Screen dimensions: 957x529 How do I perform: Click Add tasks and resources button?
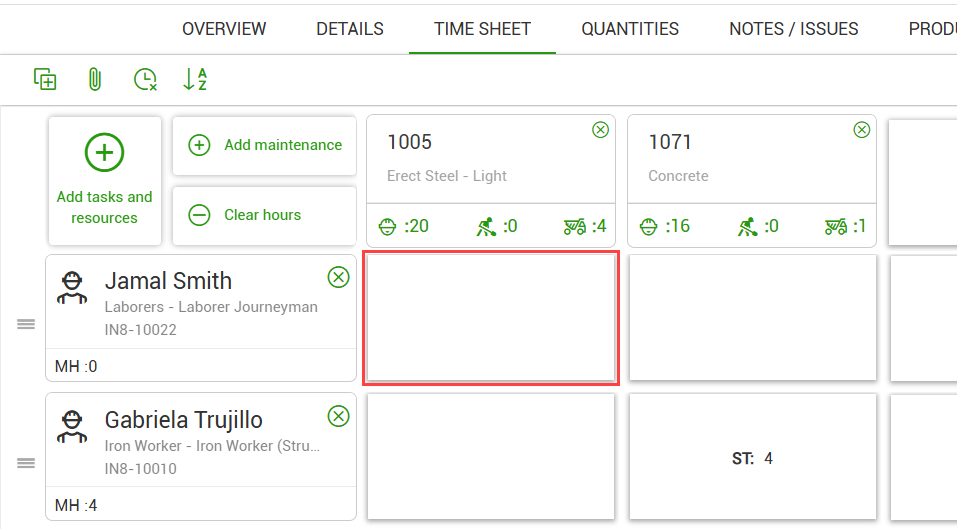coord(105,181)
